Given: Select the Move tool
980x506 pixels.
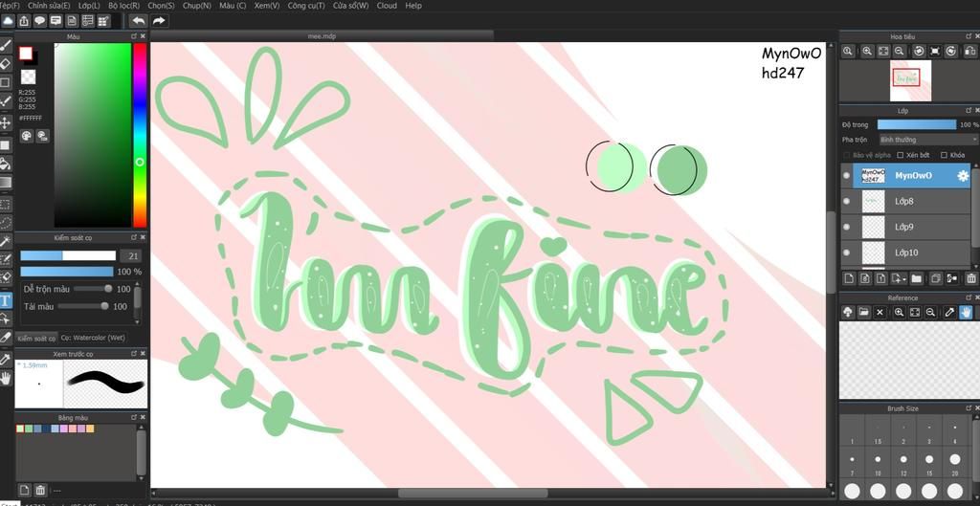Looking at the screenshot, I should click(x=5, y=122).
